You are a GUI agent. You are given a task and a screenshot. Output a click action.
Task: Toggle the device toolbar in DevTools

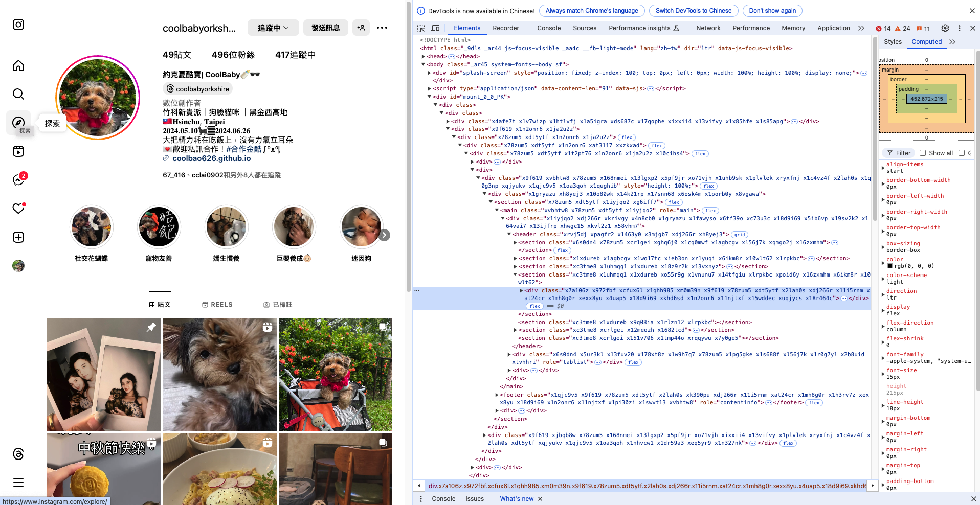coord(435,28)
